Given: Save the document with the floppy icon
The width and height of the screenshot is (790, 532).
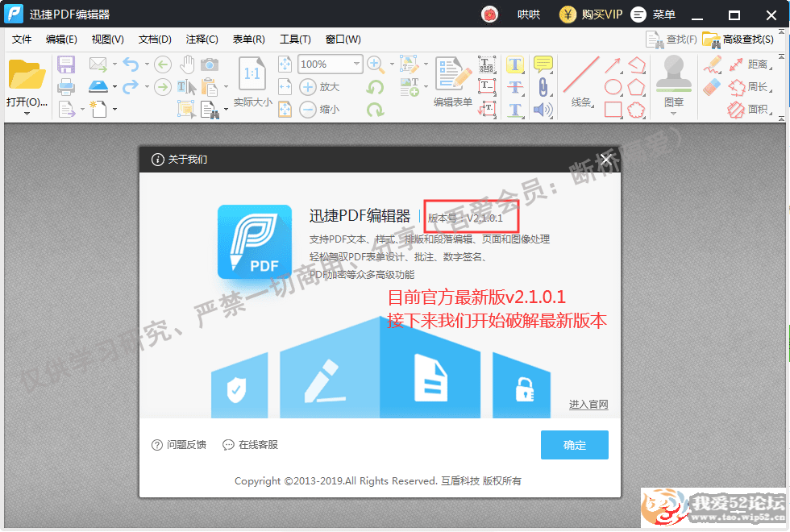Looking at the screenshot, I should coord(66,64).
